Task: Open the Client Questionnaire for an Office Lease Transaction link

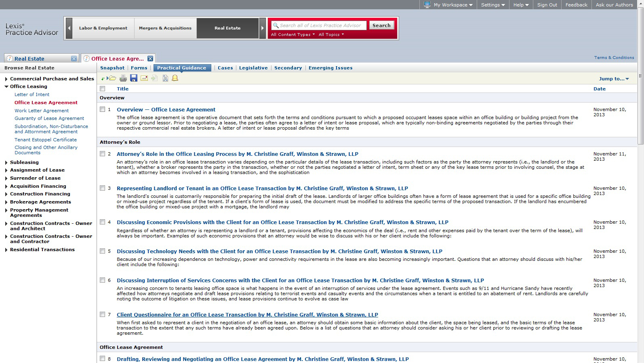Action: 247,315
